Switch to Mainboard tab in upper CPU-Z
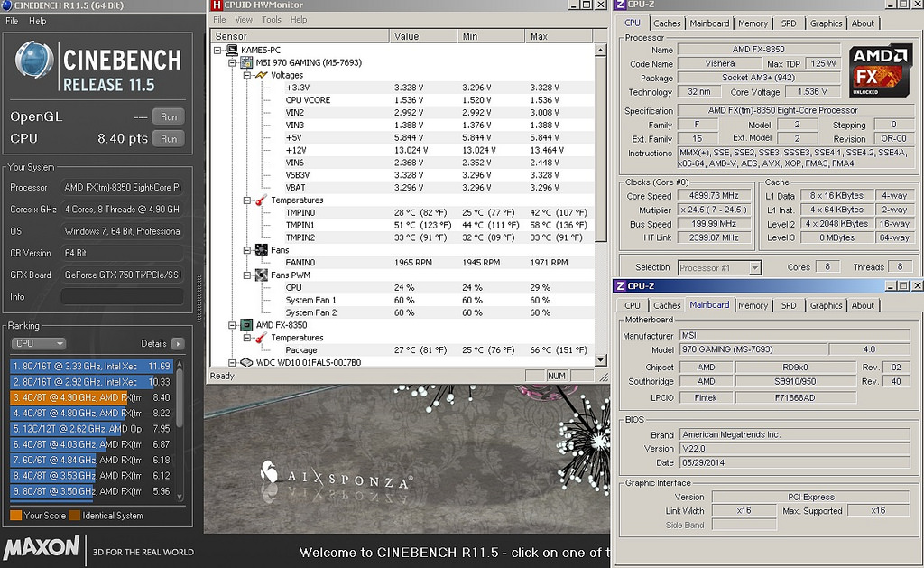This screenshot has height=568, width=924. pyautogui.click(x=709, y=23)
